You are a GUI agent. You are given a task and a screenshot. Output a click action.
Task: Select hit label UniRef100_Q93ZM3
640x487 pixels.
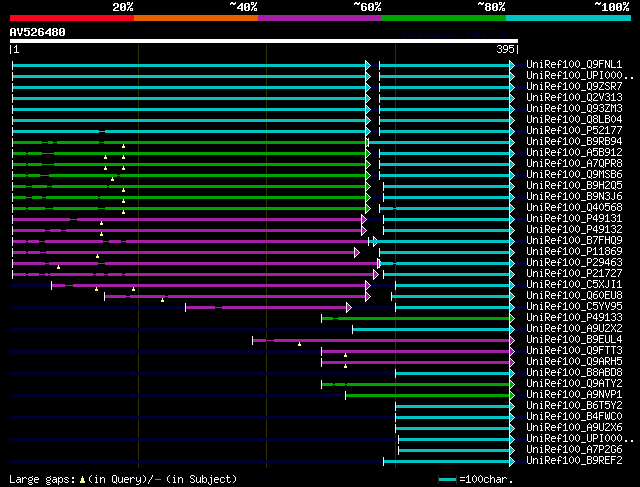(574, 109)
